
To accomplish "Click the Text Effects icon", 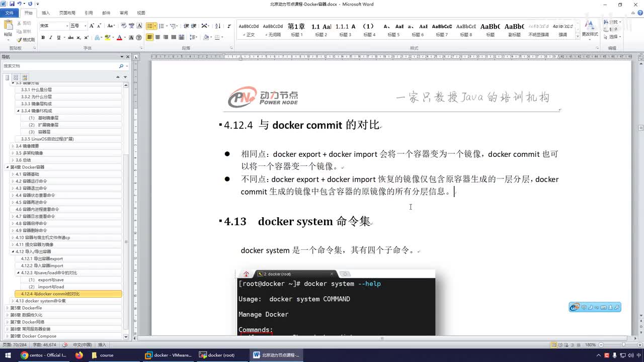I will 98,37.
